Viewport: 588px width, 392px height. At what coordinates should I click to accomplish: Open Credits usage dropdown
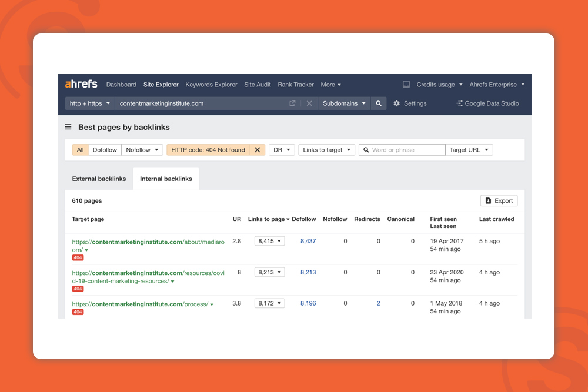439,85
